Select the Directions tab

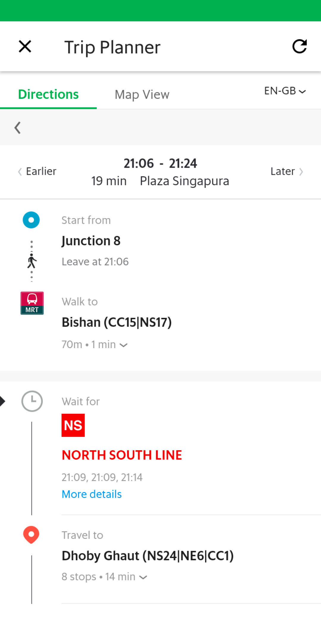pos(48,94)
